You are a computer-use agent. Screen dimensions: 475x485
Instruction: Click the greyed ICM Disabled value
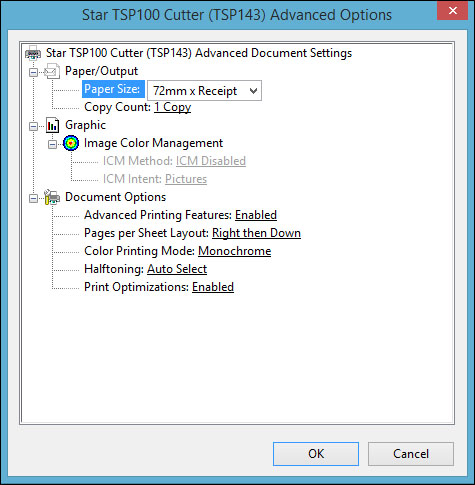211,161
